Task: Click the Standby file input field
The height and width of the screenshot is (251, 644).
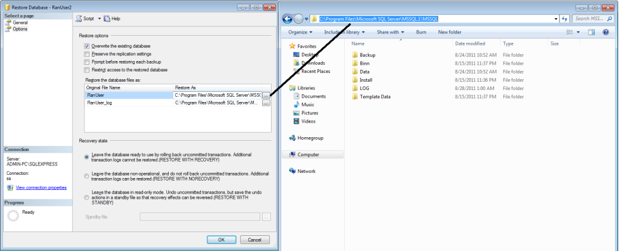Action: point(200,216)
